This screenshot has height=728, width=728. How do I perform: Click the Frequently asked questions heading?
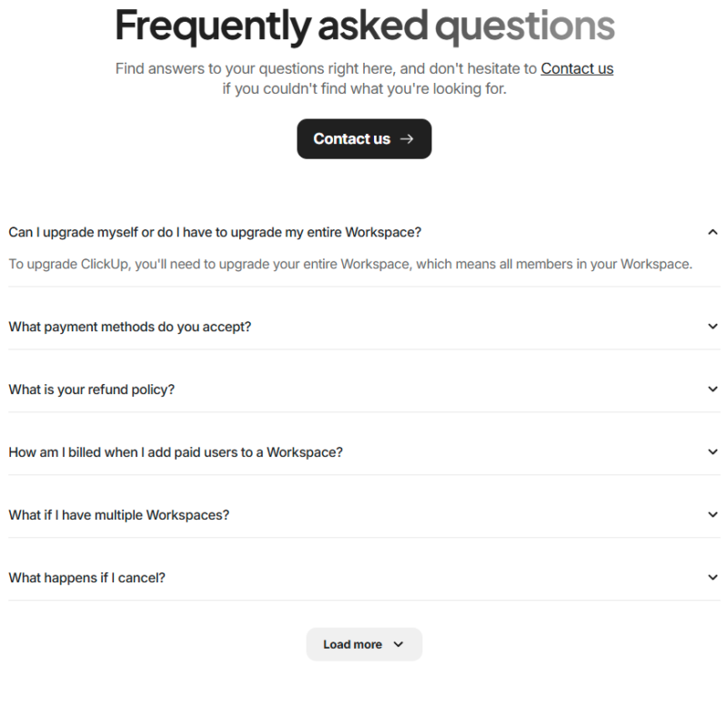(x=364, y=27)
